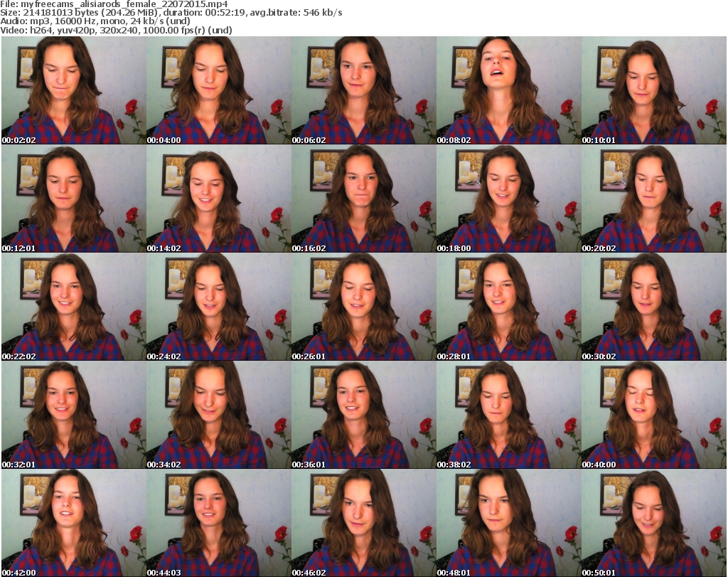728x577 pixels.
Task: Pick the frame labeled 00:32:01
Action: [74, 415]
